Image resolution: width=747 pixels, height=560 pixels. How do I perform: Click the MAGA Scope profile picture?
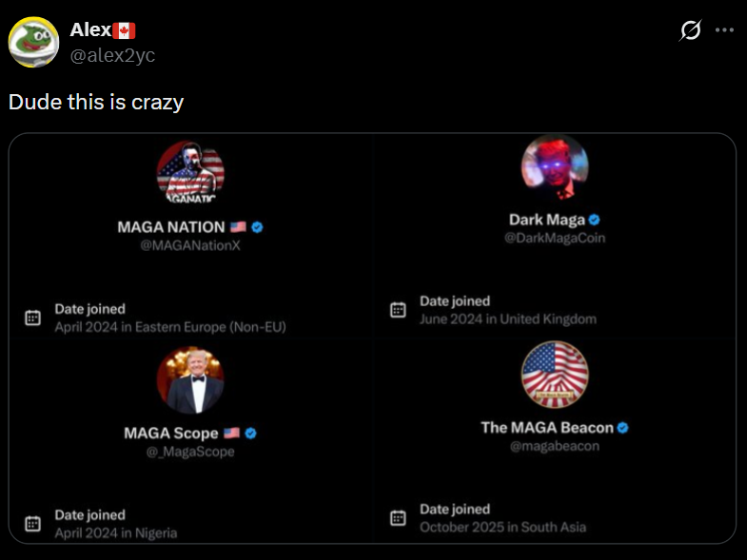tap(190, 380)
